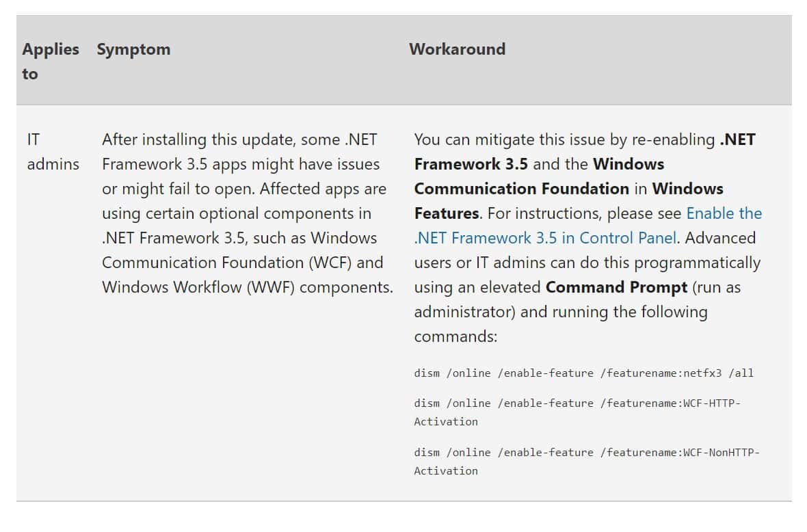The image size is (807, 532).
Task: Click the Applies to column header
Action: [x=51, y=62]
